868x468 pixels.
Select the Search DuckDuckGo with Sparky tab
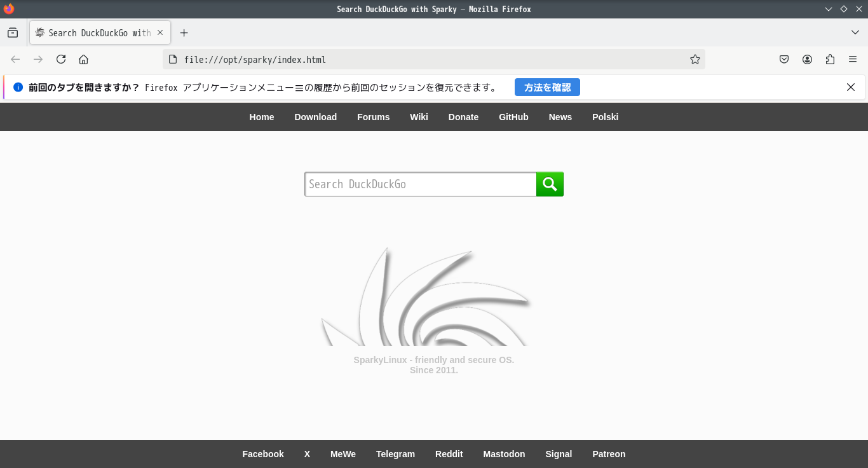point(100,32)
